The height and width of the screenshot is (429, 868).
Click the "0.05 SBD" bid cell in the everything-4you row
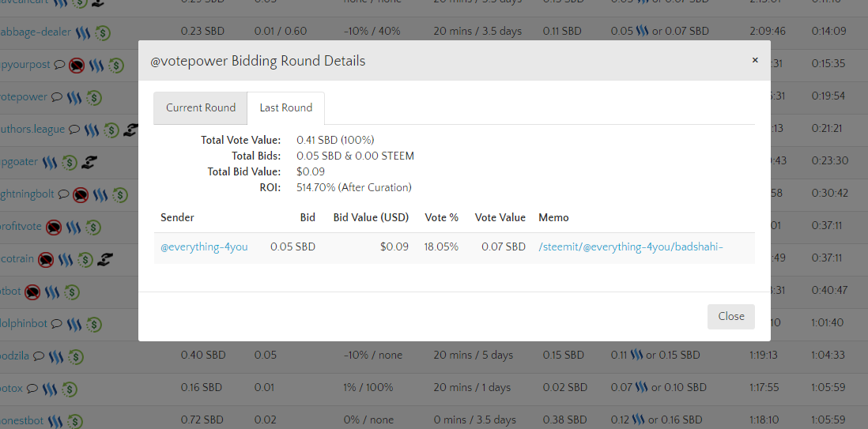point(292,247)
